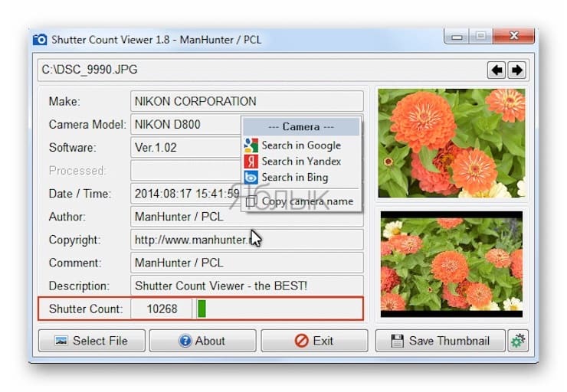Click the Comment field ManHunter / PCL
The height and width of the screenshot is (392, 567).
coord(247,263)
